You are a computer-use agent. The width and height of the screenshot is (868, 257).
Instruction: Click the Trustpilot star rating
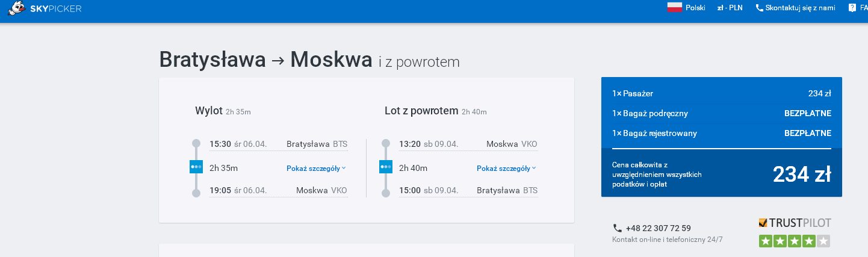(x=795, y=241)
